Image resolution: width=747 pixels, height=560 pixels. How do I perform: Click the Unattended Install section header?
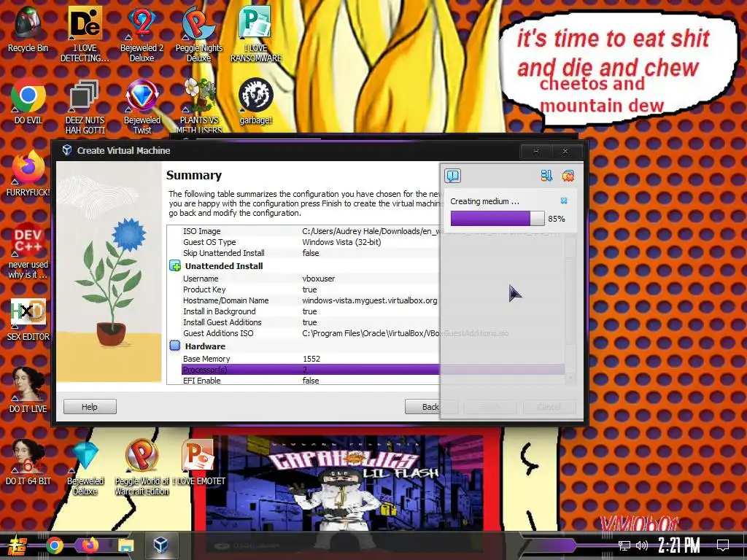pyautogui.click(x=224, y=265)
